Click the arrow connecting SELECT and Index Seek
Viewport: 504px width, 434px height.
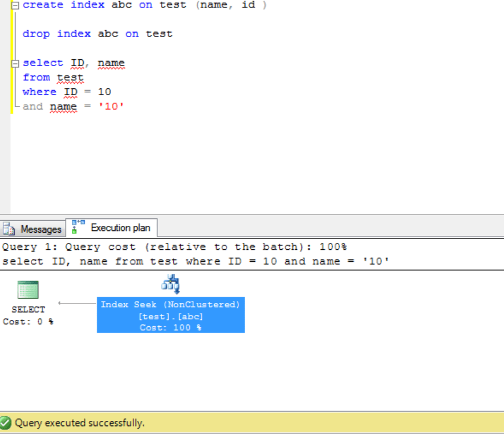coord(77,303)
